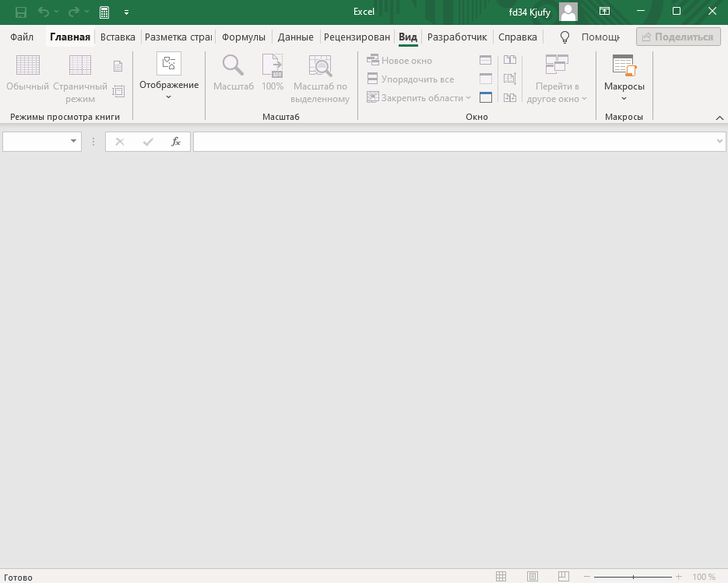Click the Макросы icon in the ribbon
This screenshot has height=583, width=728.
click(x=624, y=65)
